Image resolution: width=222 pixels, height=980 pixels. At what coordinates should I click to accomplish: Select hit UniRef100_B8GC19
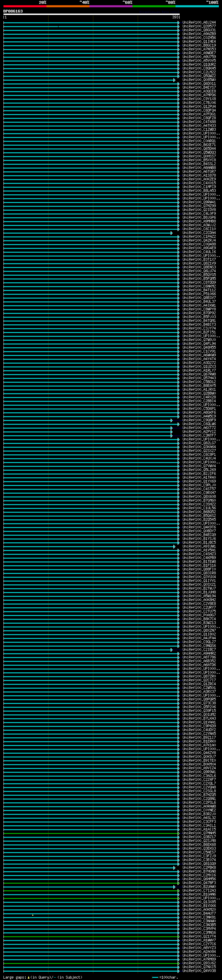[199, 45]
